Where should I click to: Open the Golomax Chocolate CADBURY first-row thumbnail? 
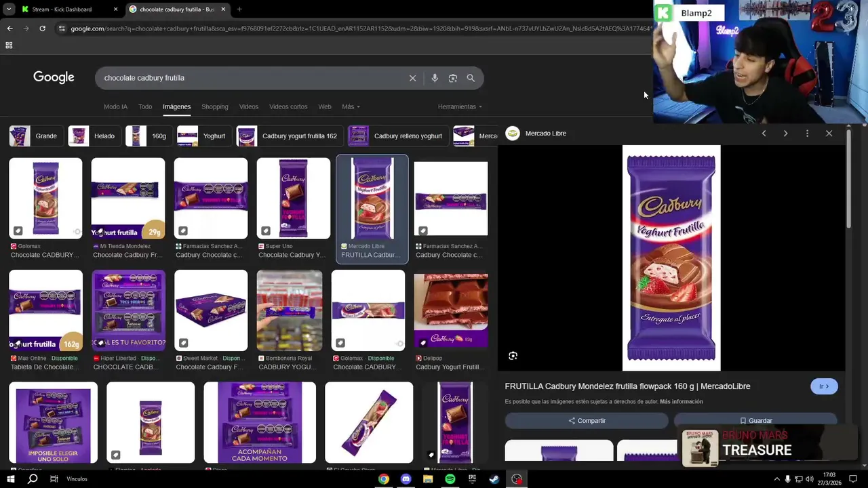[x=45, y=199]
